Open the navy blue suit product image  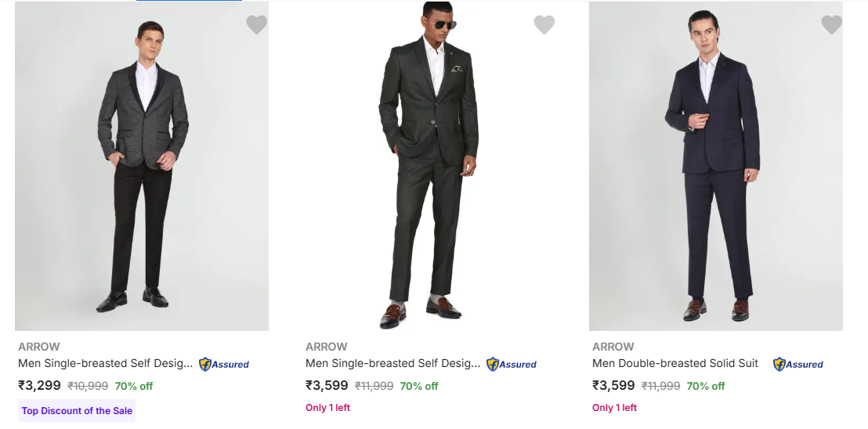pyautogui.click(x=715, y=166)
